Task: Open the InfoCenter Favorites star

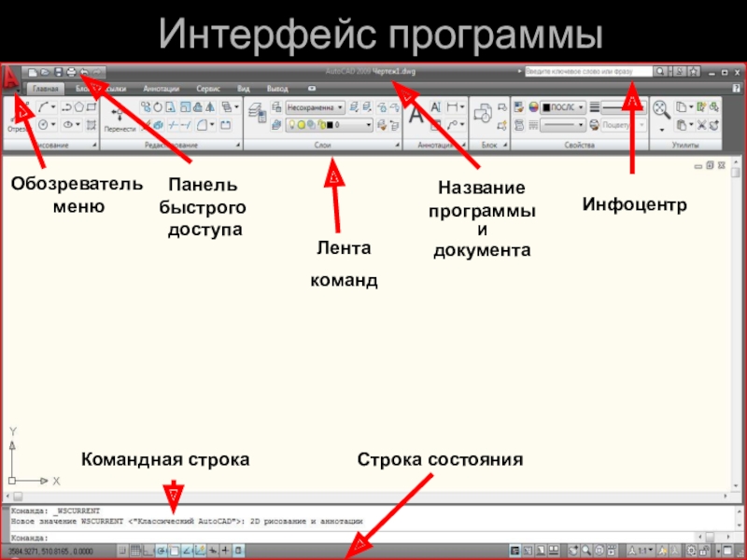Action: coord(694,72)
